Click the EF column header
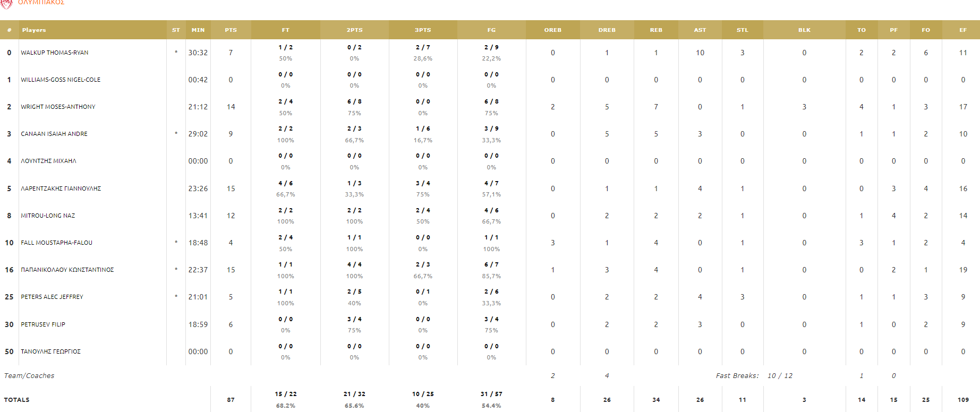The width and height of the screenshot is (980, 412). click(x=963, y=30)
